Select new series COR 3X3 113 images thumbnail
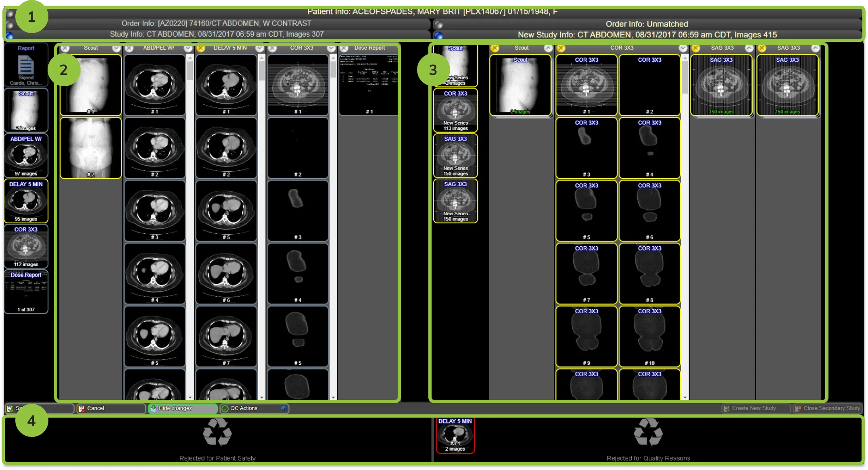Viewport: 868px width, 470px height. pos(456,110)
